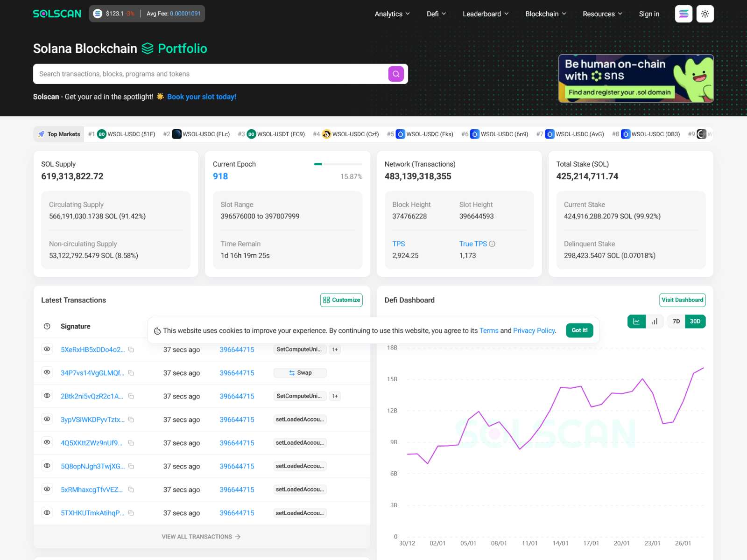Click the Portfolio stack icon
This screenshot has width=747, height=560.
tap(148, 49)
